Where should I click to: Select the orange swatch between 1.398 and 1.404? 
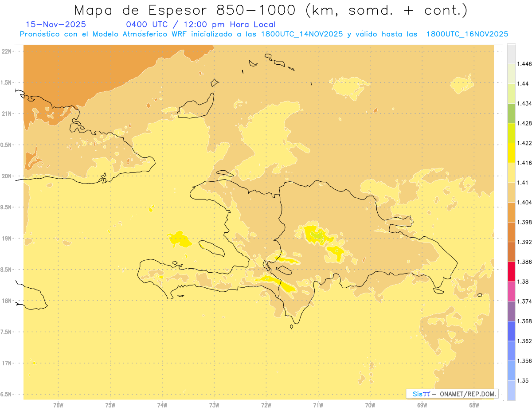point(511,212)
